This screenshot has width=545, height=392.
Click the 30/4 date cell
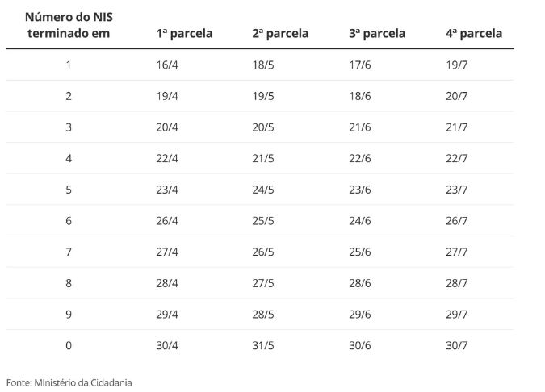pos(167,346)
